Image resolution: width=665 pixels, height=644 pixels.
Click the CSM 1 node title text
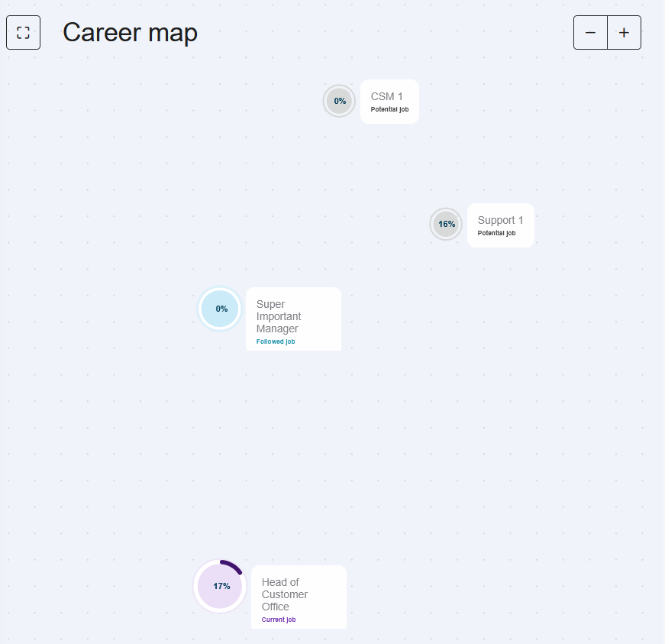pyautogui.click(x=386, y=96)
